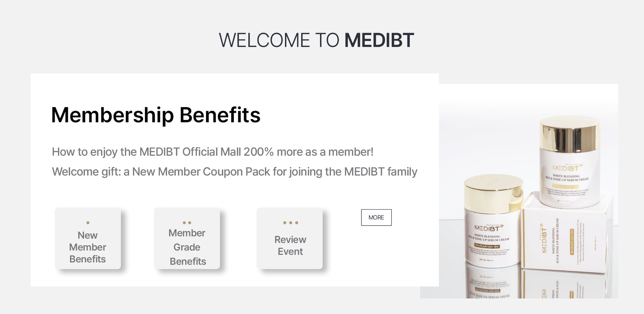This screenshot has width=644, height=314.
Task: Click the two-dot icon above Member Grade
Action: 187,223
